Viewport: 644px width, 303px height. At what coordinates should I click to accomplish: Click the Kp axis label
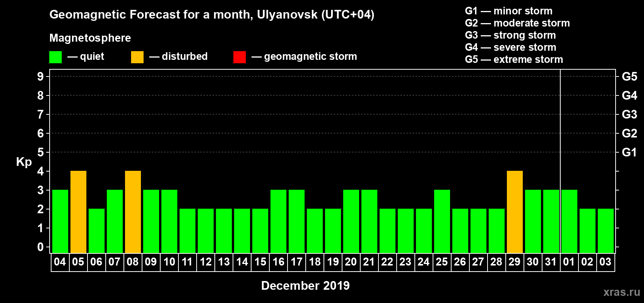point(24,162)
